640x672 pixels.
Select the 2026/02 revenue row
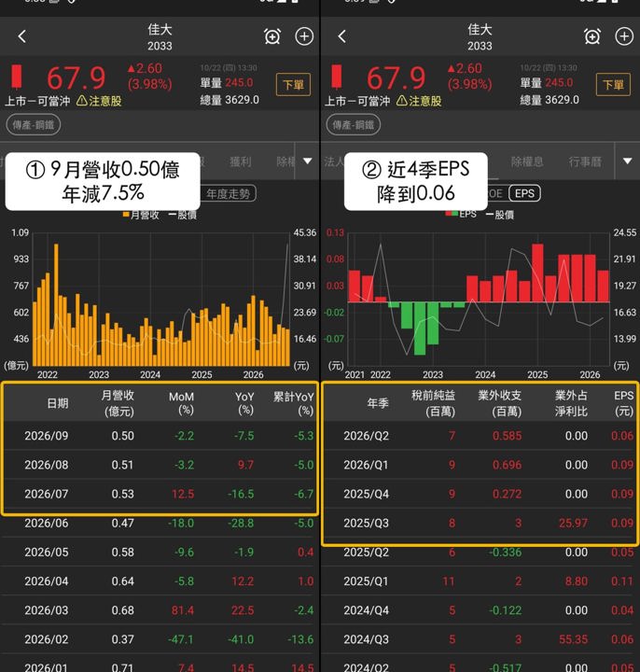160,639
